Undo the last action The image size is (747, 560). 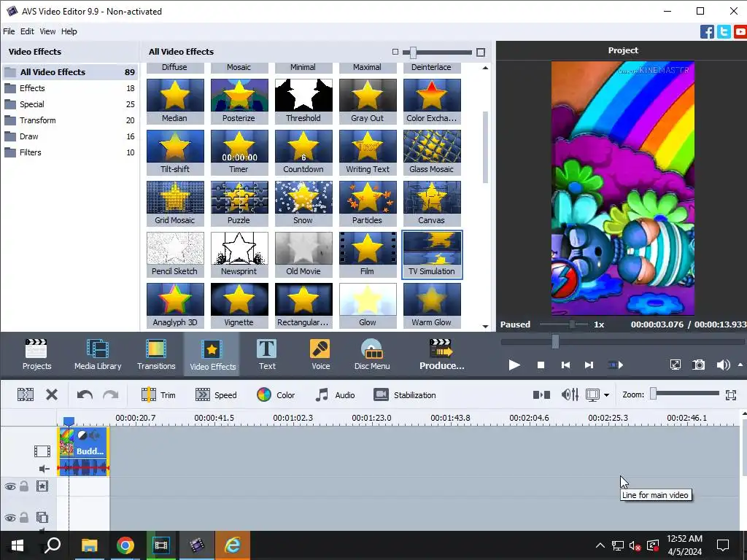85,394
